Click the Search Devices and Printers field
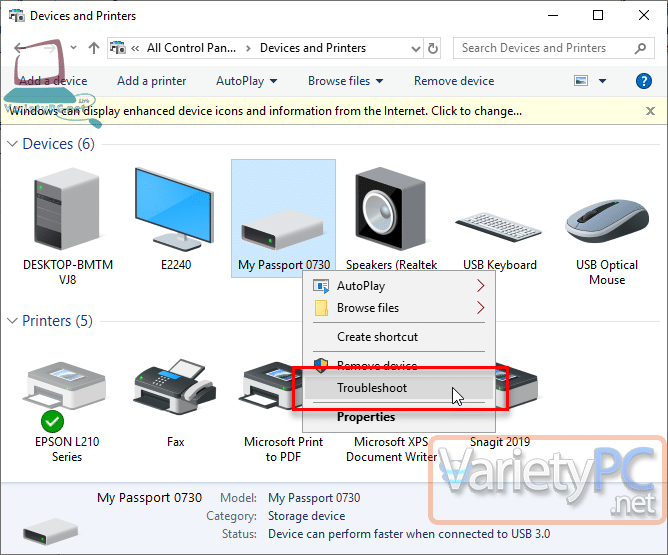 (545, 48)
